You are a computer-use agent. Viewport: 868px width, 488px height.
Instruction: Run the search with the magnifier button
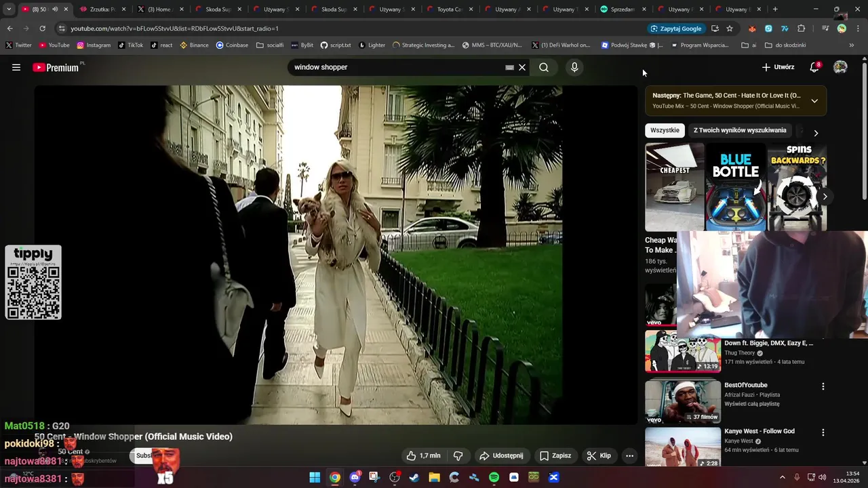(544, 67)
